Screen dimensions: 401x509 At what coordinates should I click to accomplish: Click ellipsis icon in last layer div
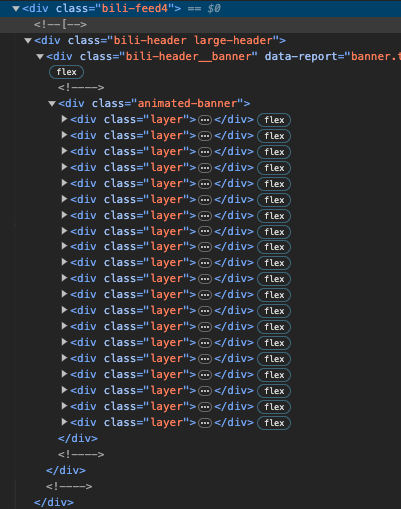coord(205,423)
